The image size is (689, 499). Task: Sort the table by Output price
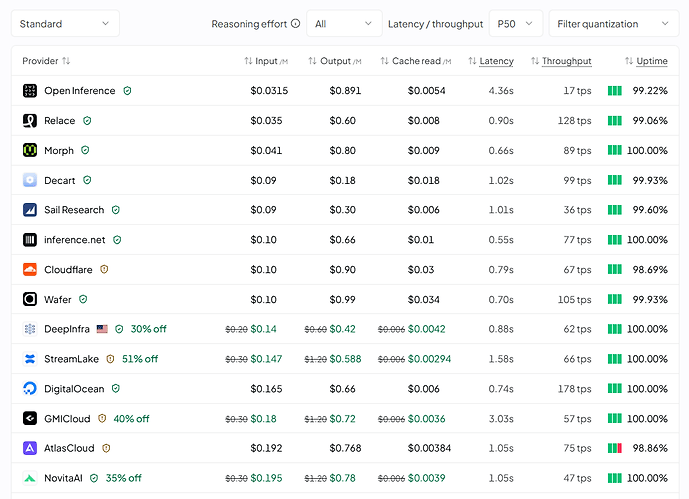pyautogui.click(x=335, y=61)
